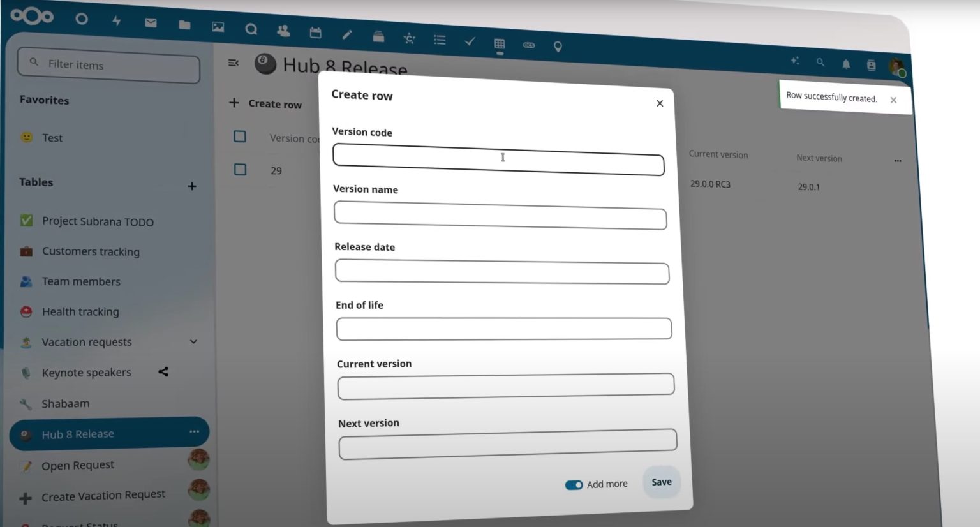Open notifications via the bell icon

click(846, 64)
